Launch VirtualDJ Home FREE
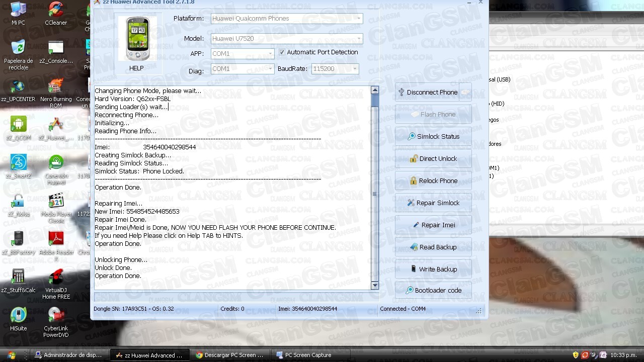Image resolution: width=644 pixels, height=362 pixels. pyautogui.click(x=56, y=285)
